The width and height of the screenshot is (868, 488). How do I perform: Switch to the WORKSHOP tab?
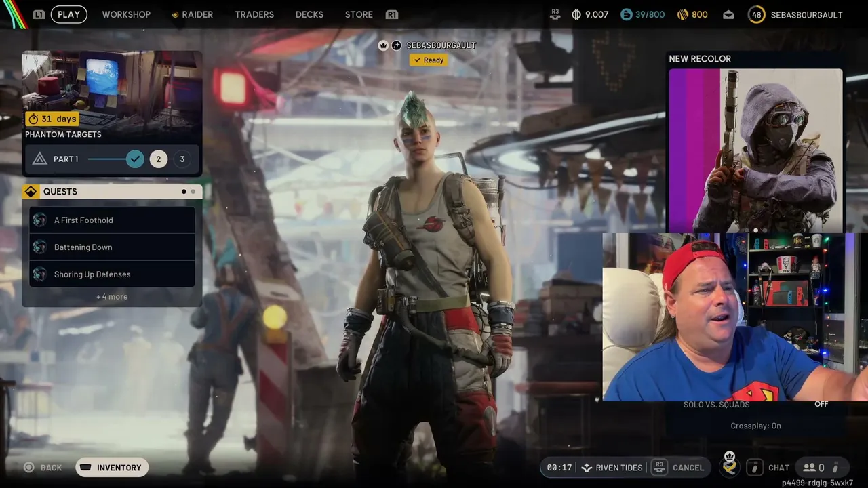[126, 14]
